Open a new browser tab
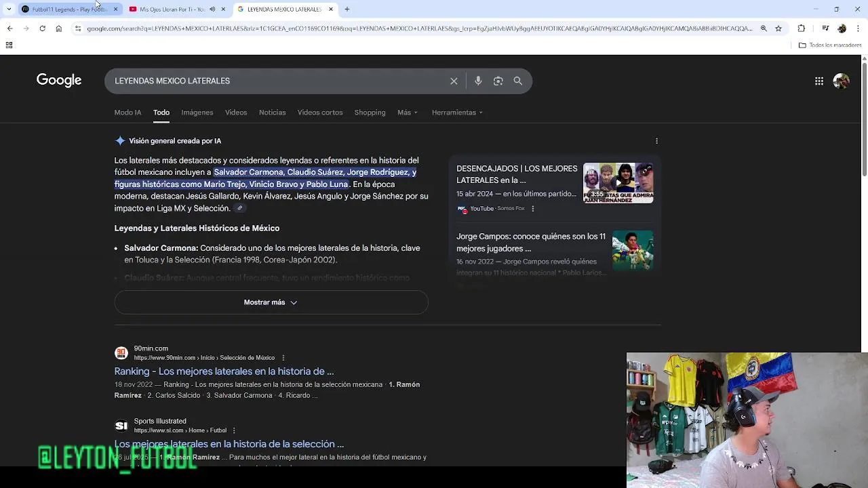 (x=347, y=9)
